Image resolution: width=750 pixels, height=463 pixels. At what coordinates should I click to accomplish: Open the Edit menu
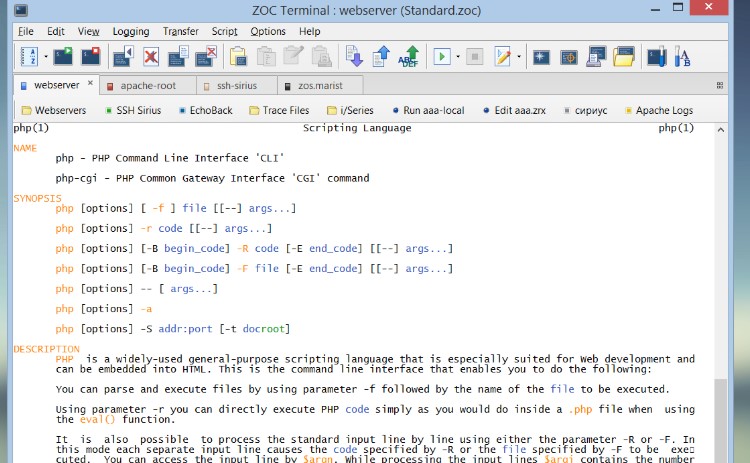pos(55,32)
